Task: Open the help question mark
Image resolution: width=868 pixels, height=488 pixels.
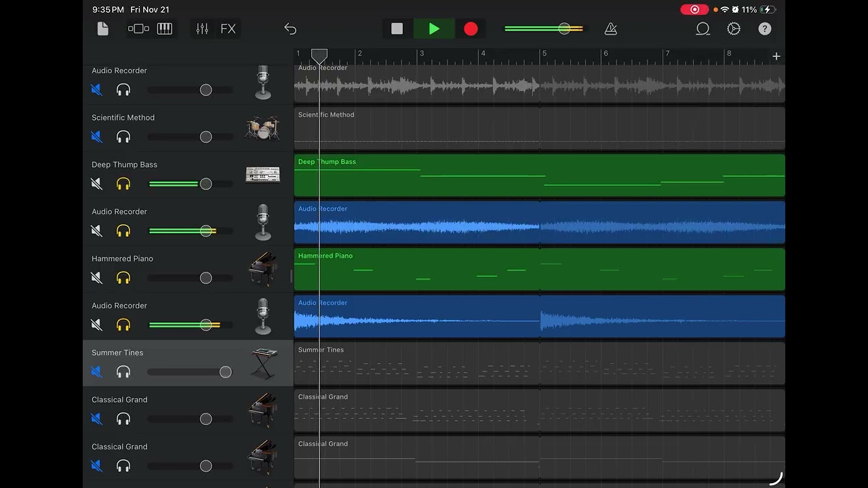Action: pos(765,28)
